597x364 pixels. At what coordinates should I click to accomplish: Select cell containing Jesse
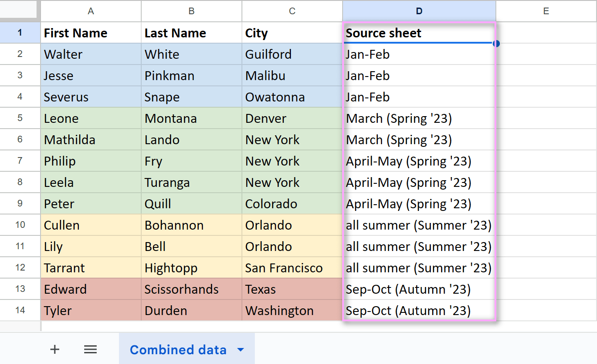[91, 76]
